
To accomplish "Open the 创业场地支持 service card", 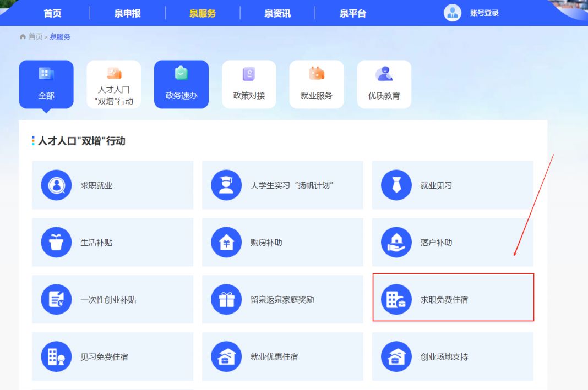I will 453,356.
